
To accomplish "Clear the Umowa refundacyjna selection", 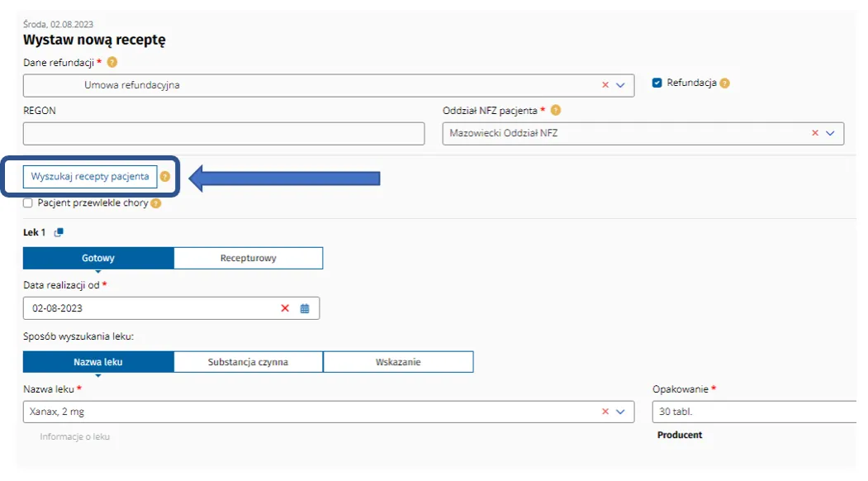I will pyautogui.click(x=605, y=85).
